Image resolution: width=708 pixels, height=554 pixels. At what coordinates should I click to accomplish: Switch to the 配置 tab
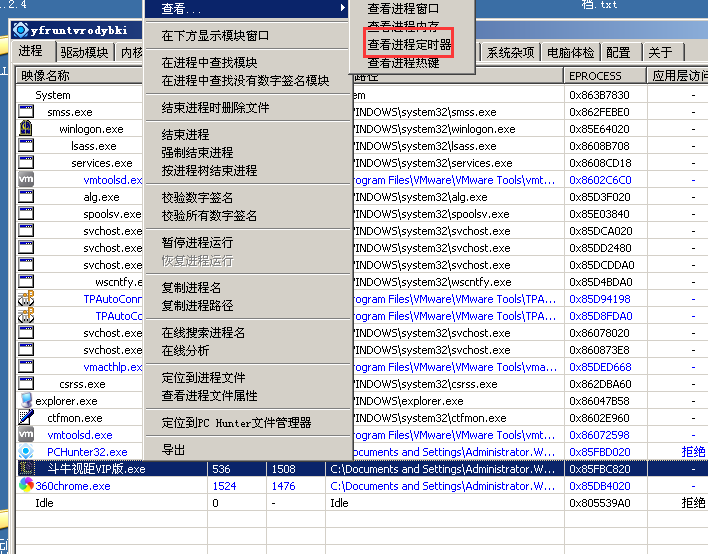pyautogui.click(x=618, y=52)
